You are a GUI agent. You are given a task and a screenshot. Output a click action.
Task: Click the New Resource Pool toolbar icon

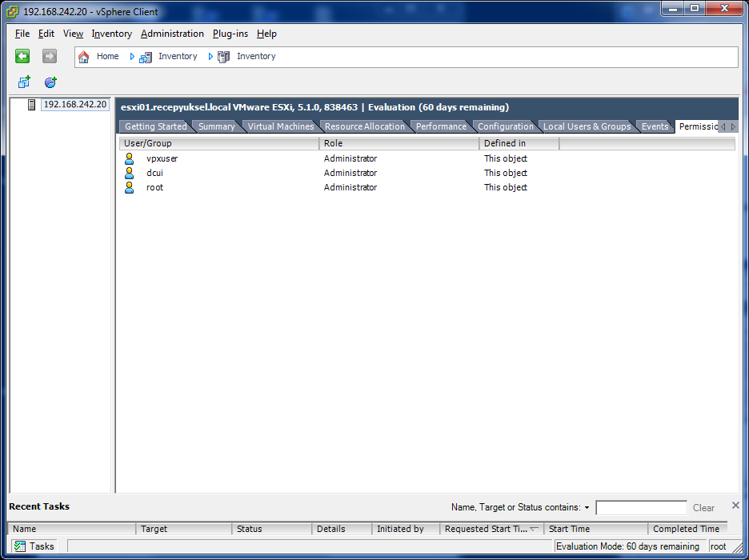click(50, 82)
